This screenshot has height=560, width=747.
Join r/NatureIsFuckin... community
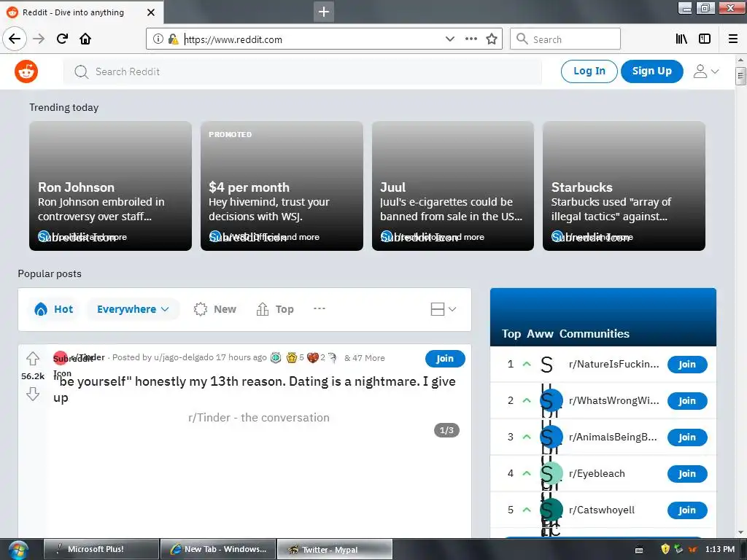coord(687,365)
